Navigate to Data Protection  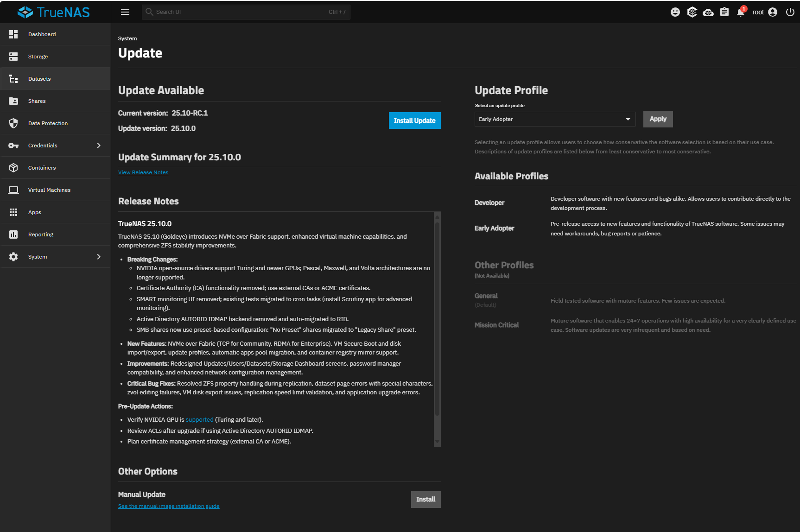[x=48, y=123]
